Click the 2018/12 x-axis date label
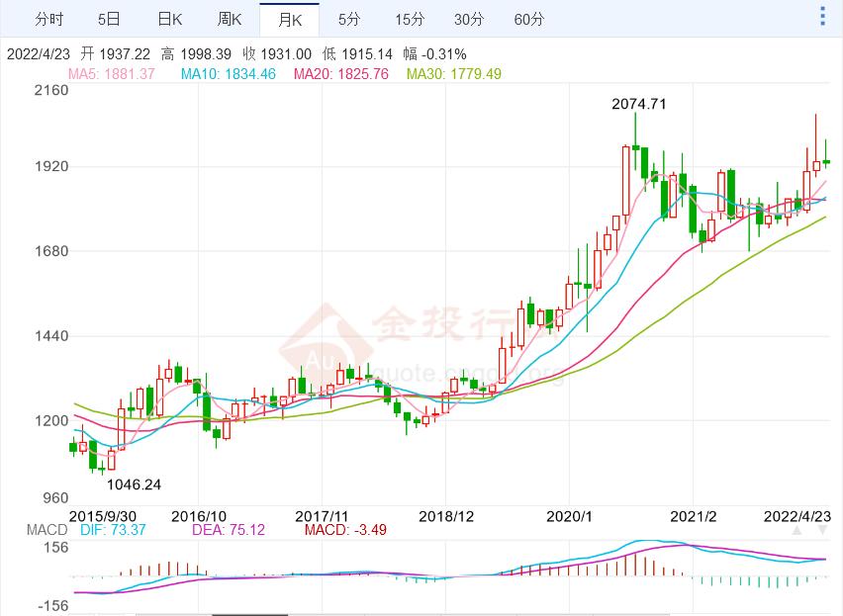Image resolution: width=843 pixels, height=616 pixels. [x=446, y=516]
